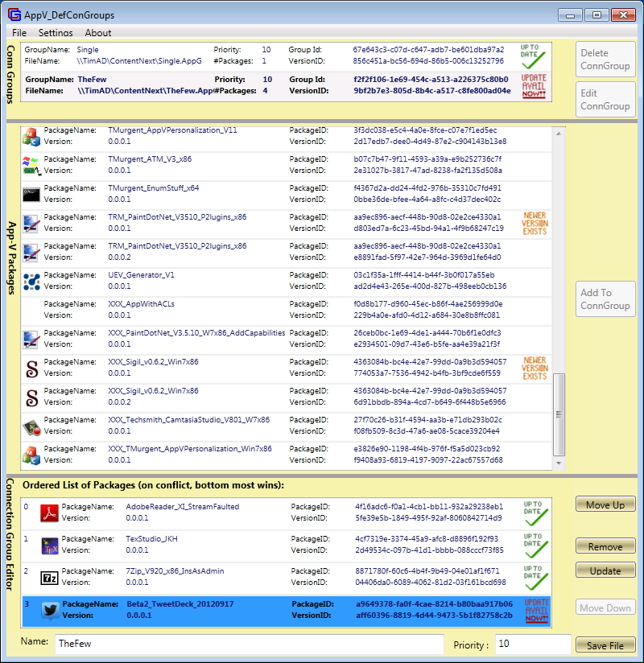
Task: Click version 0.0.0.2 of XXX_Sigil package
Action: pos(119,402)
